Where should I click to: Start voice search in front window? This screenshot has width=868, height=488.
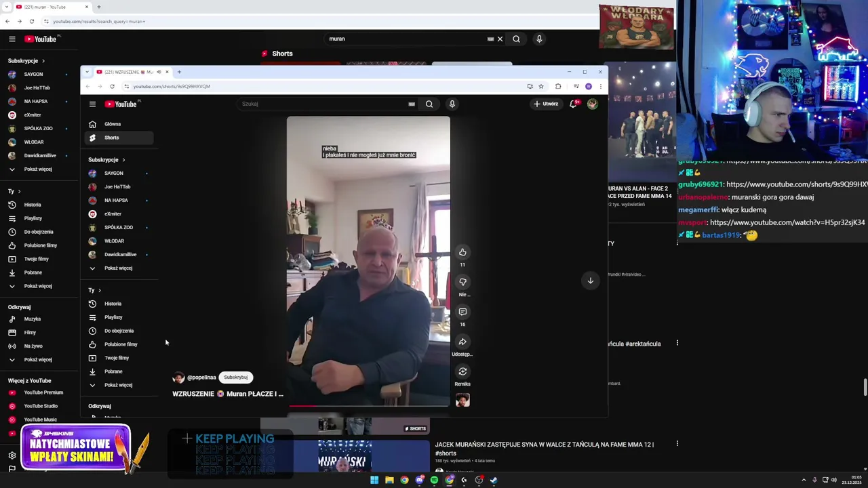452,104
